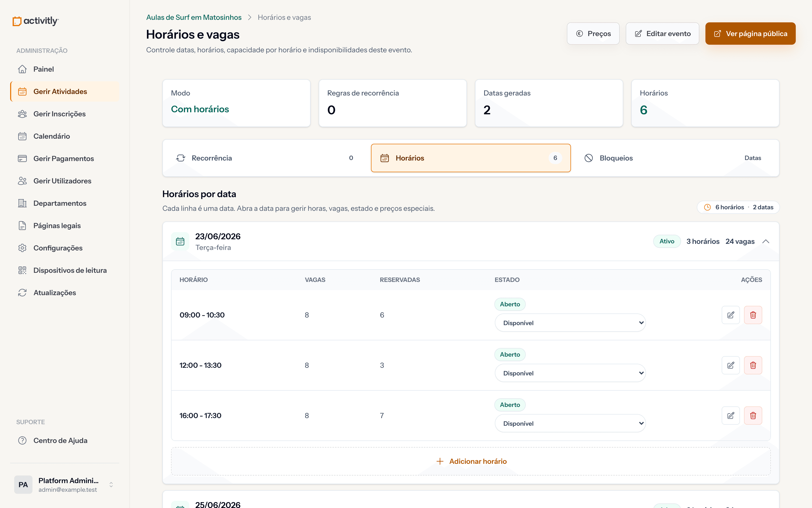Edit the 12:00 - 13:30 slot
The height and width of the screenshot is (508, 812).
[x=731, y=365]
